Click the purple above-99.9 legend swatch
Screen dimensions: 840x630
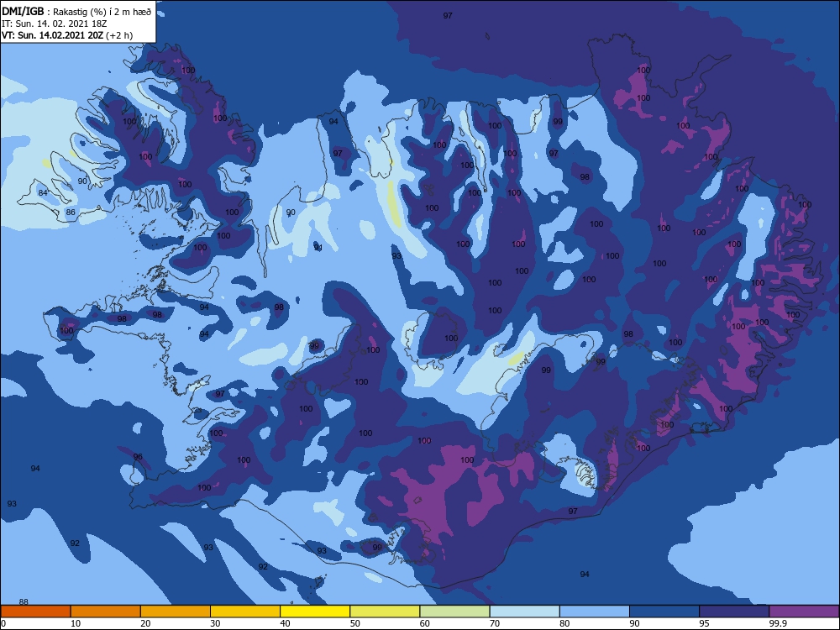coord(805,612)
